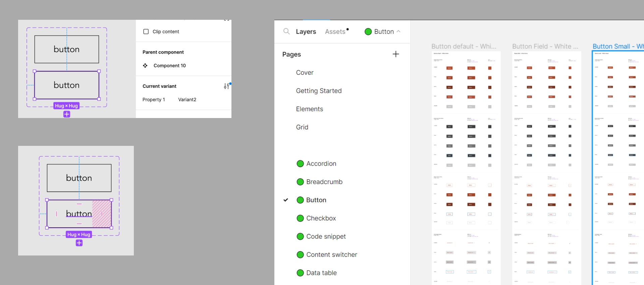Switch to the Assets tab

pos(335,32)
